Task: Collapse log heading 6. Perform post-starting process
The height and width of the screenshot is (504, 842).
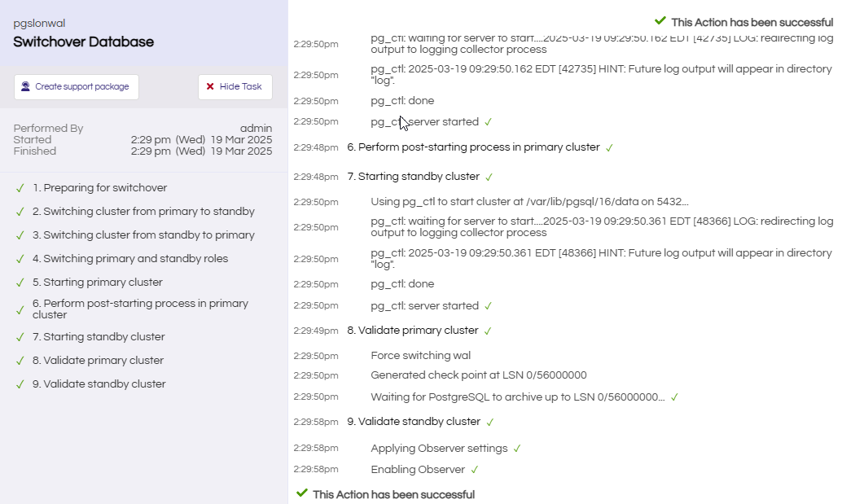Action: [x=473, y=147]
